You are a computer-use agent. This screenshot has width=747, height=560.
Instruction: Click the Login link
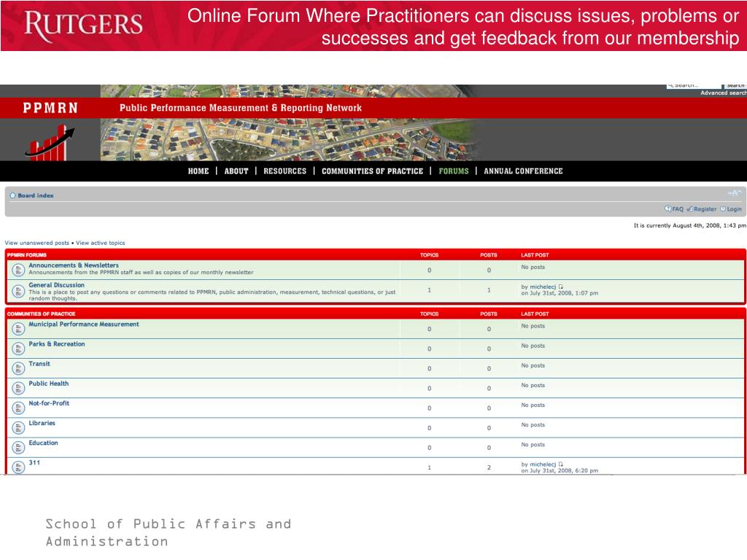[x=734, y=209]
